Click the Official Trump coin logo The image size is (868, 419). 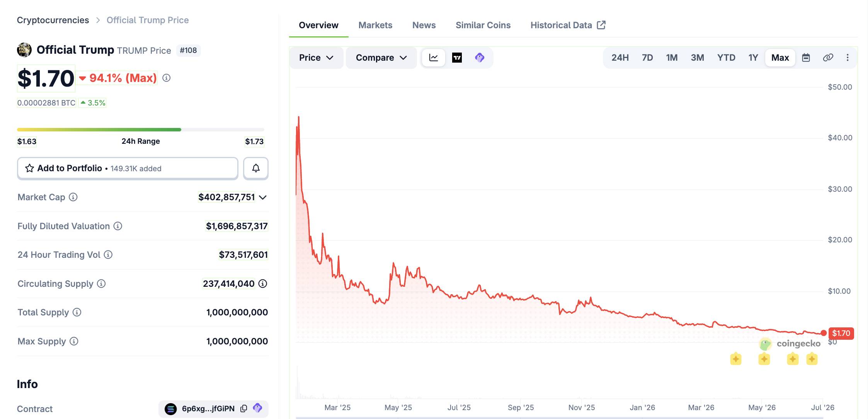(24, 50)
